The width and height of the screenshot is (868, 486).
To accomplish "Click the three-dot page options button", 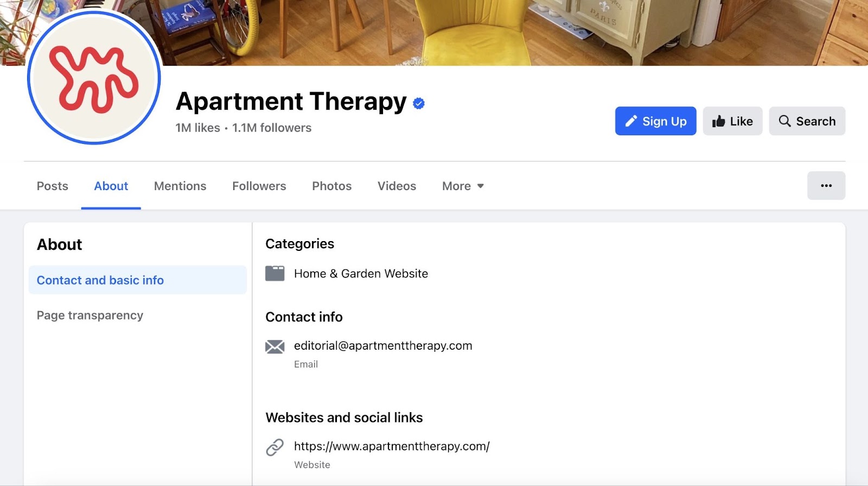I will (826, 186).
